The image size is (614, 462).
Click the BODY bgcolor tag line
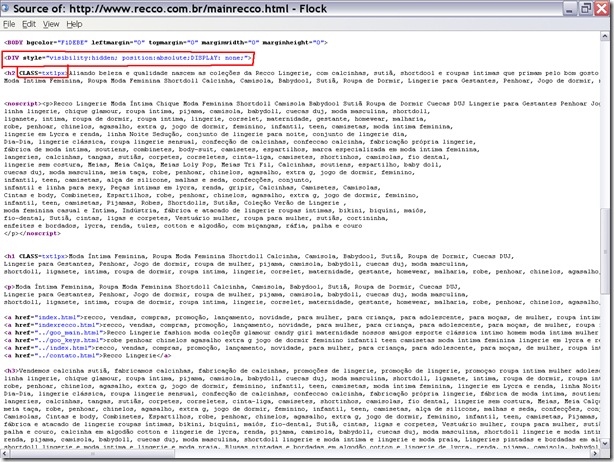(x=166, y=42)
